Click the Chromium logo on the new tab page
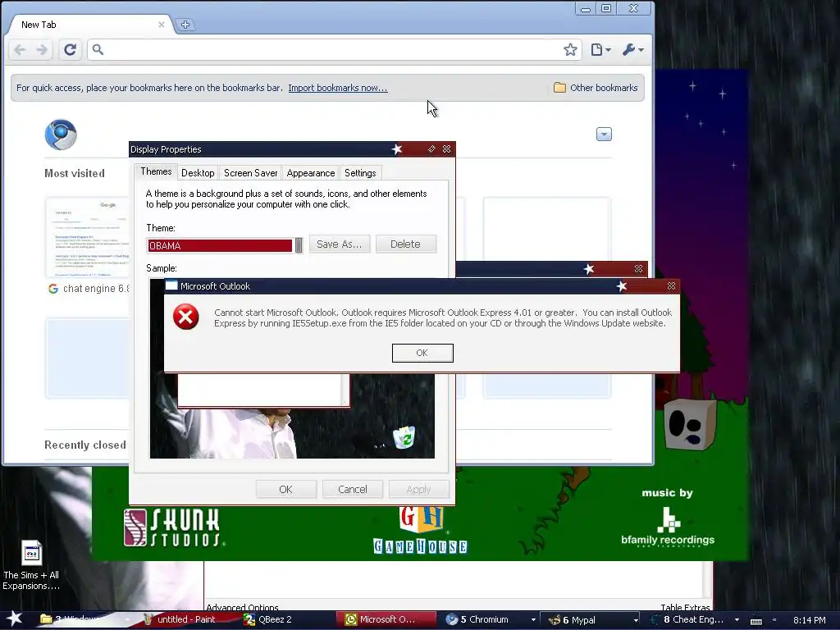 pyautogui.click(x=61, y=134)
